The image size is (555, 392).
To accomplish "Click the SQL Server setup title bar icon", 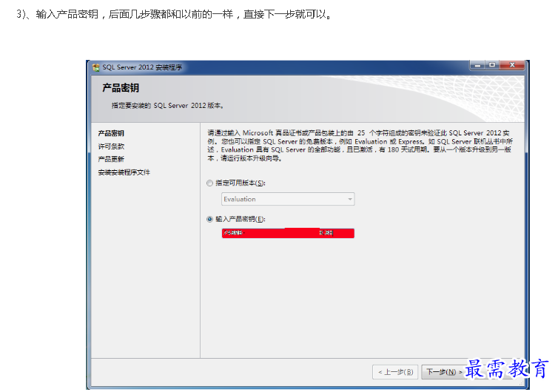I will point(96,67).
